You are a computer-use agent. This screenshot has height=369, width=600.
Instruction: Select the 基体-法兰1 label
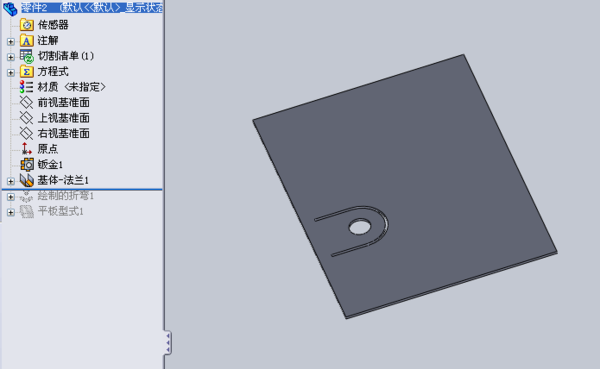coord(63,180)
